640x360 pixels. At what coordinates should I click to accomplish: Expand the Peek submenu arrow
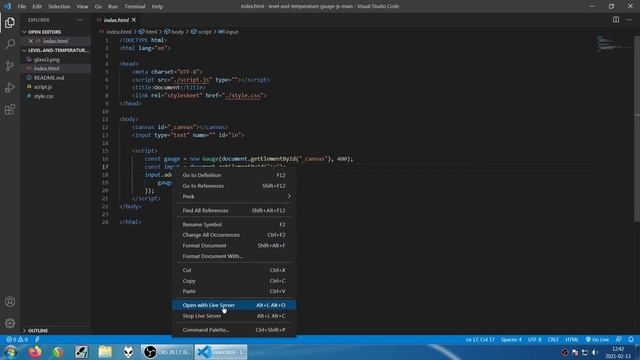click(x=289, y=196)
